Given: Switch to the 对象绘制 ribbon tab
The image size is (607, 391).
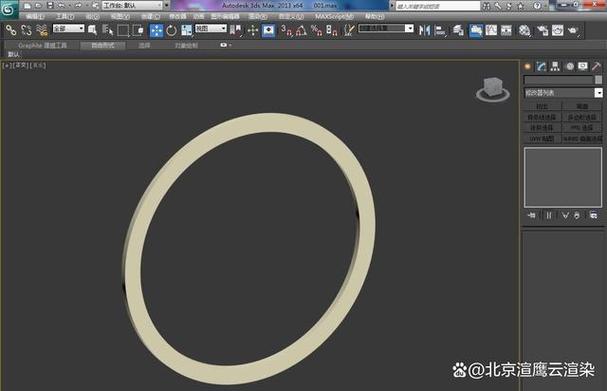Looking at the screenshot, I should click(x=186, y=45).
